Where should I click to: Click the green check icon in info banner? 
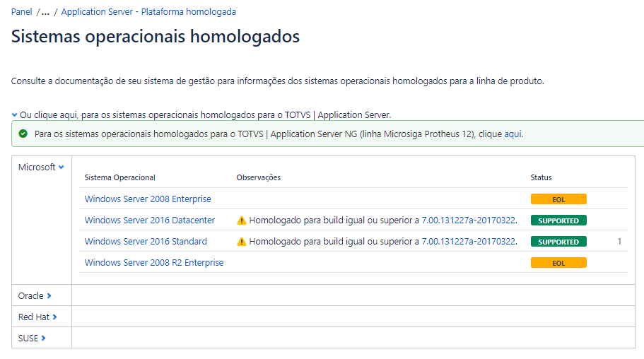23,134
